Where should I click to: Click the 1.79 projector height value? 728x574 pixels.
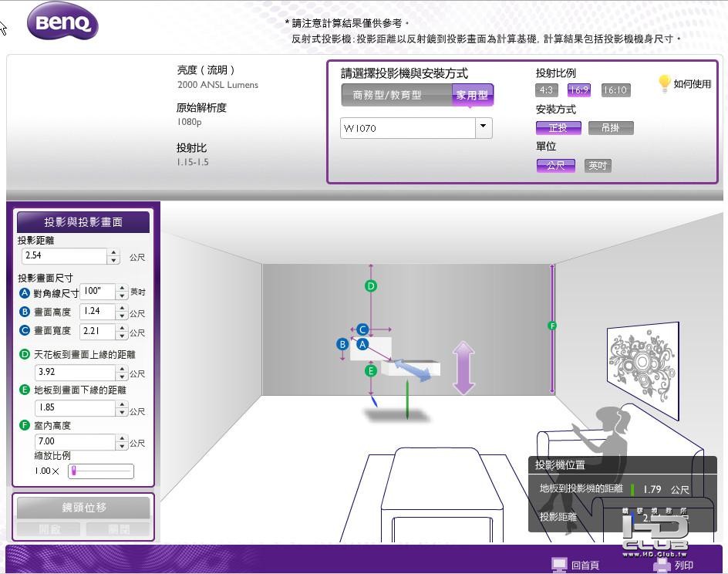coord(652,489)
